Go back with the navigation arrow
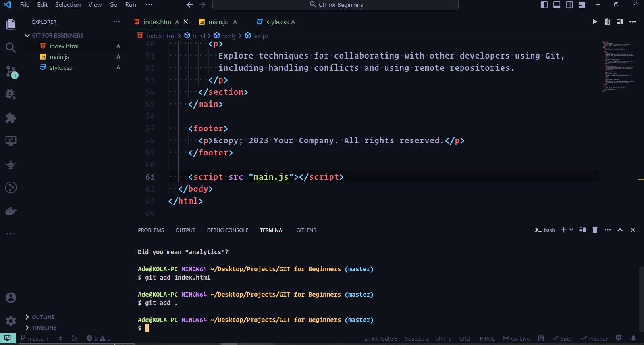 (190, 5)
